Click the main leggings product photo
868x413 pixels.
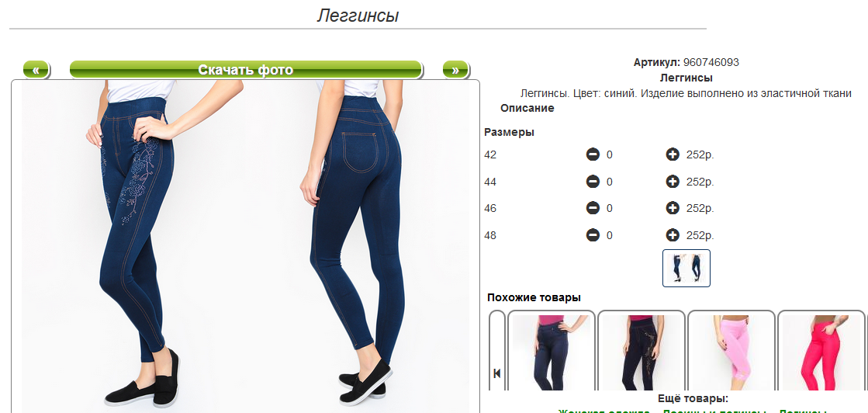click(x=245, y=247)
